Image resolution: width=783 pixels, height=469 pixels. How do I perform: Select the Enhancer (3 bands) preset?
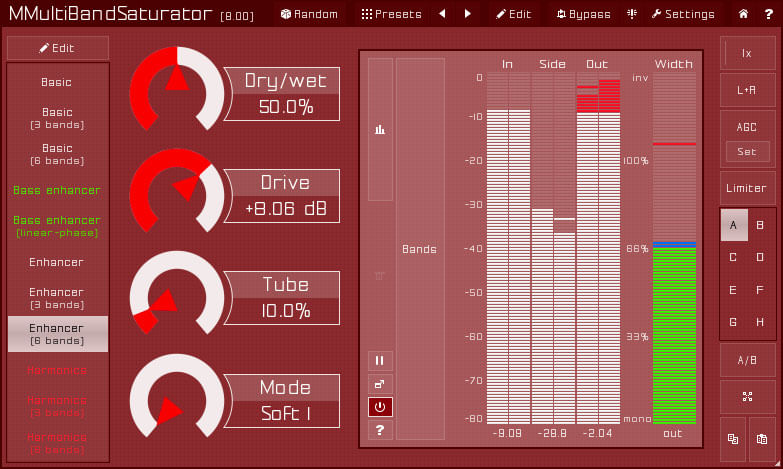coord(56,298)
